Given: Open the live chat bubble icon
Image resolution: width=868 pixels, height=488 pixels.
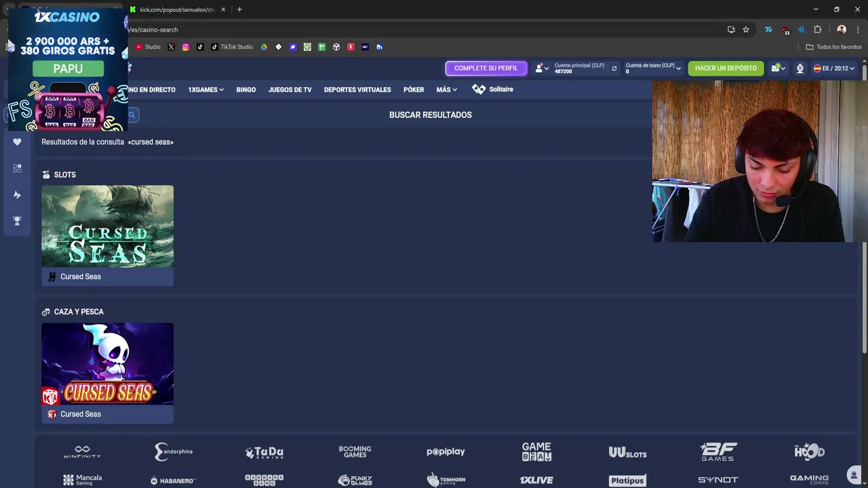Looking at the screenshot, I should tap(854, 474).
